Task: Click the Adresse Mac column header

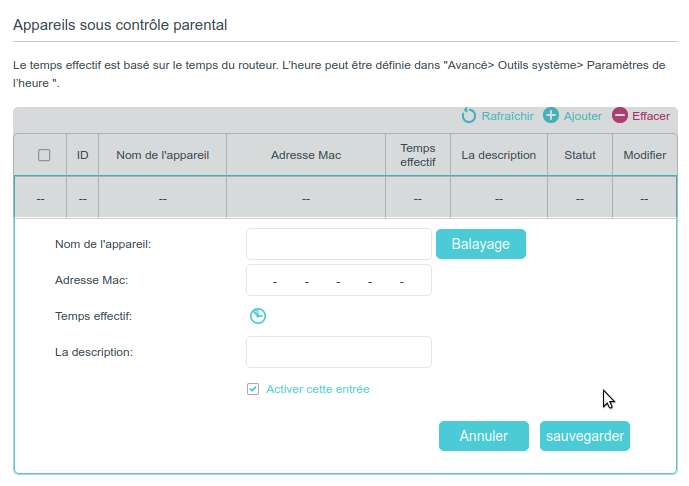Action: 306,155
